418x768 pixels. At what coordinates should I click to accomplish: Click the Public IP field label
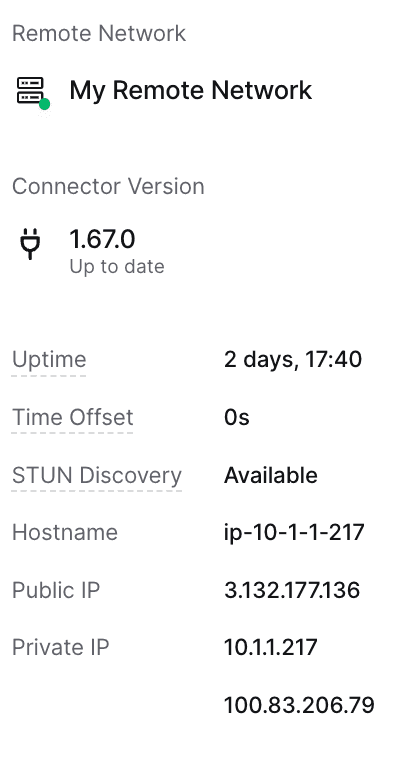point(56,590)
